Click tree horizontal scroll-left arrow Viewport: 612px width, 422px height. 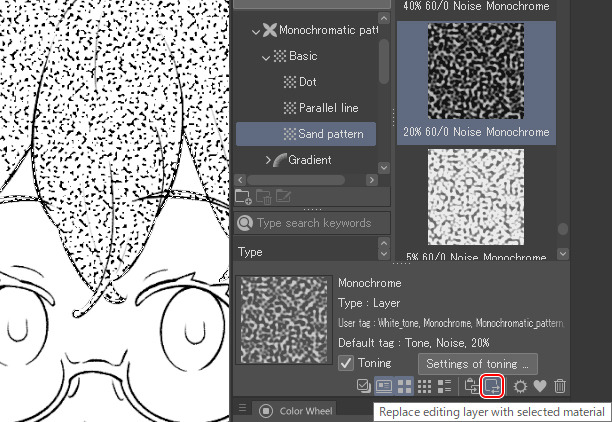[240, 180]
